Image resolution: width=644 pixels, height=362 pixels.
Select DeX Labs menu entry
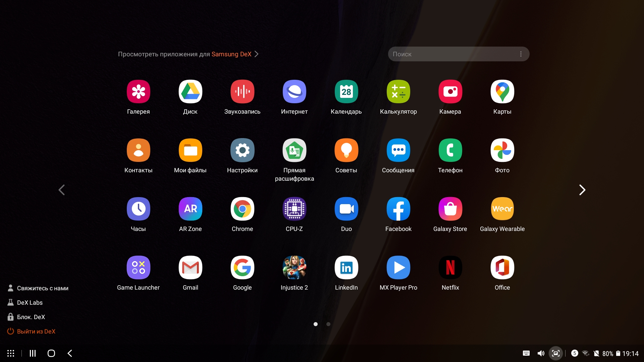pos(30,303)
